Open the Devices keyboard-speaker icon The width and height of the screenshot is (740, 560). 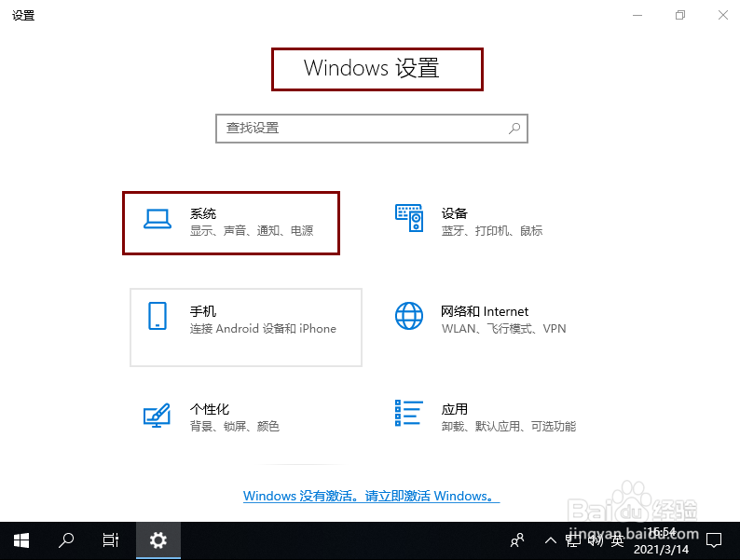[x=409, y=218]
